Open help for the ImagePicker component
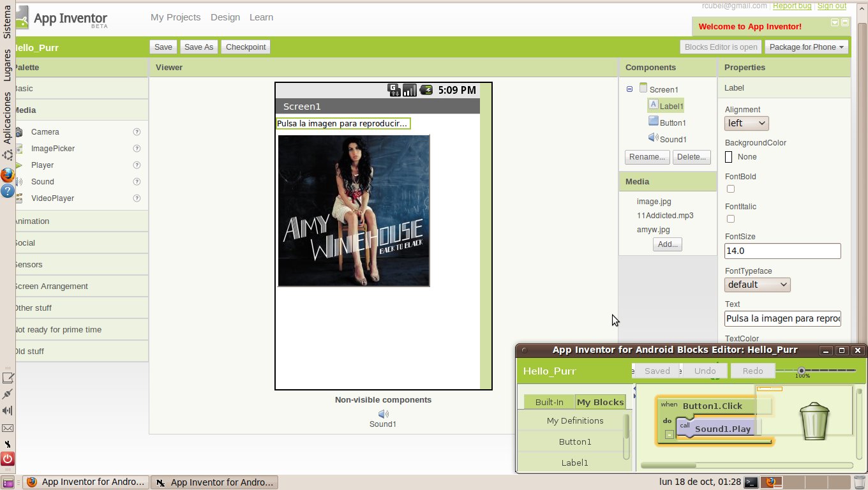 (x=137, y=149)
